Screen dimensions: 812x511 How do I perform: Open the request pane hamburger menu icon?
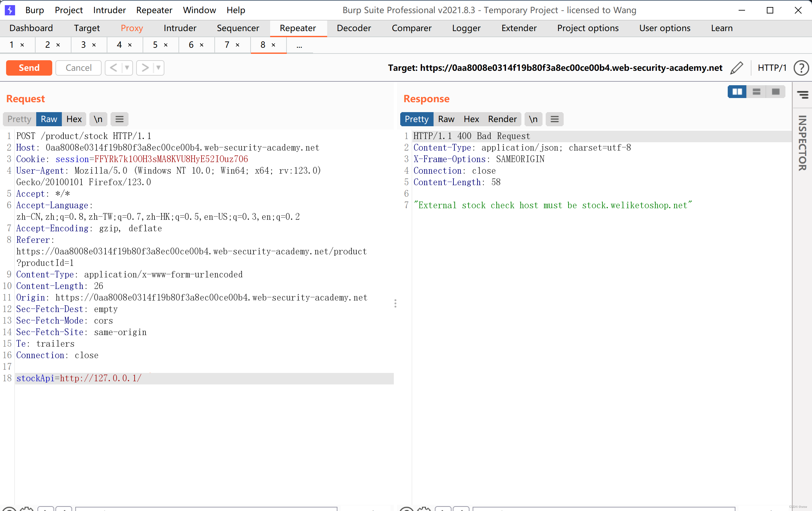(x=120, y=119)
